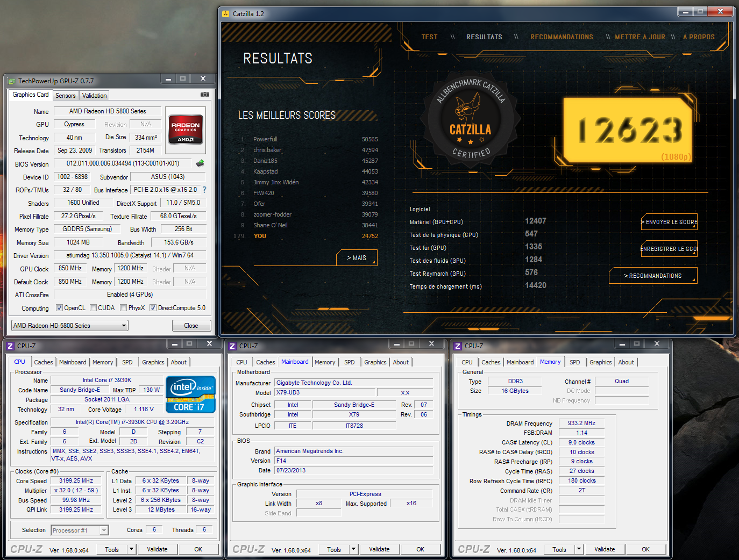Click OK in CPU-Z memory window

(x=646, y=549)
